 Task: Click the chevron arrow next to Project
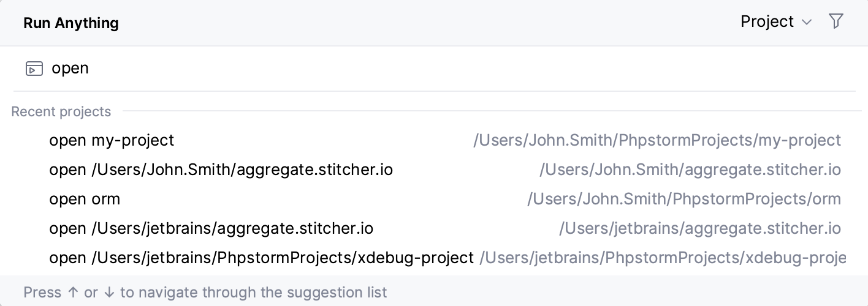tap(807, 23)
